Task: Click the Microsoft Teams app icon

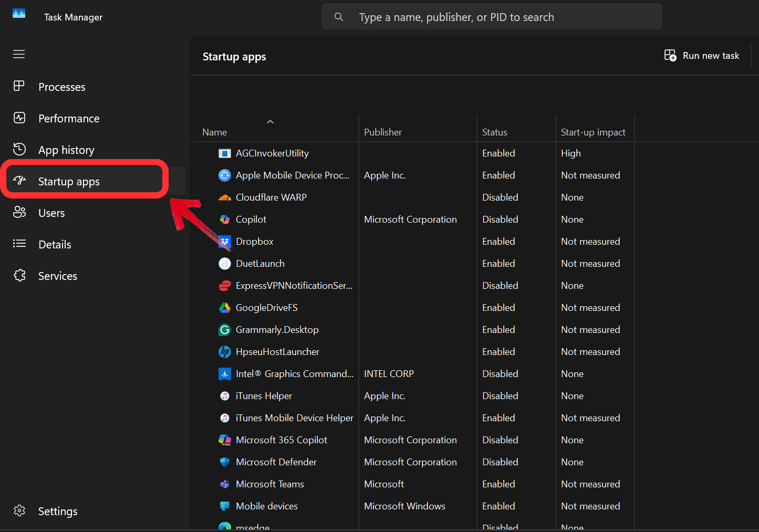Action: coord(225,484)
